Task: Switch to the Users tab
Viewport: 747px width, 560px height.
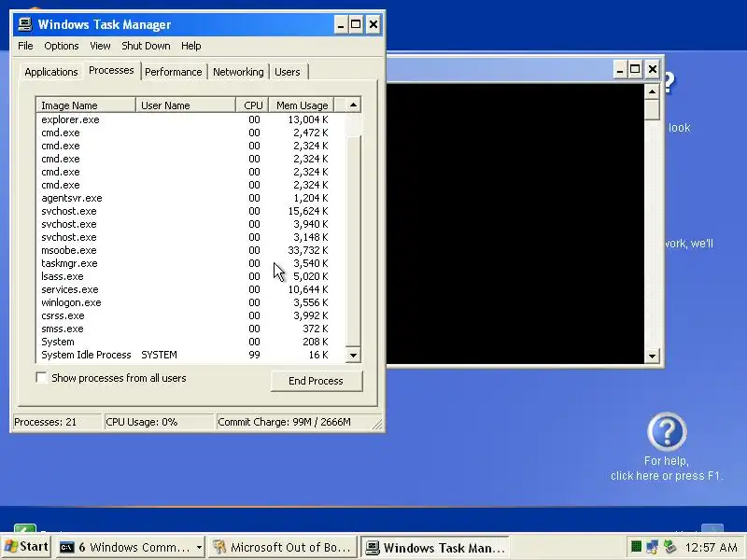Action: click(288, 72)
